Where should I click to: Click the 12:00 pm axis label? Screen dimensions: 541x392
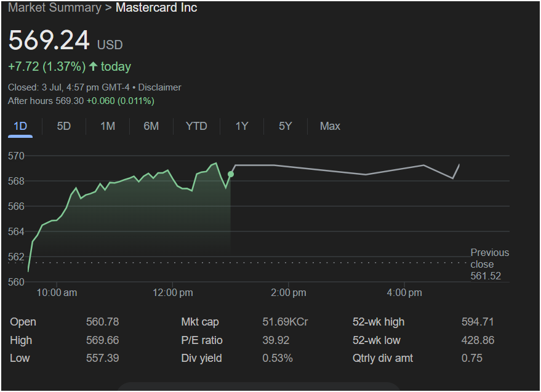click(x=172, y=293)
